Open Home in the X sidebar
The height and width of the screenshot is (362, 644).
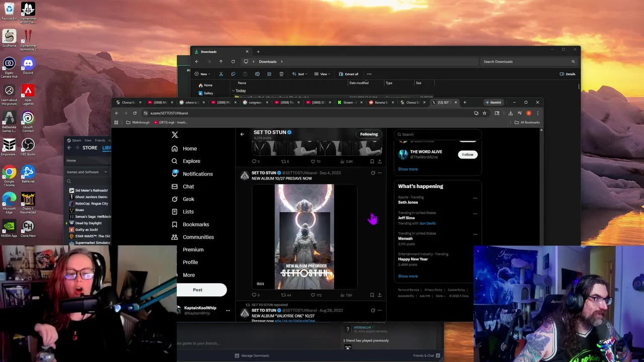click(x=184, y=148)
